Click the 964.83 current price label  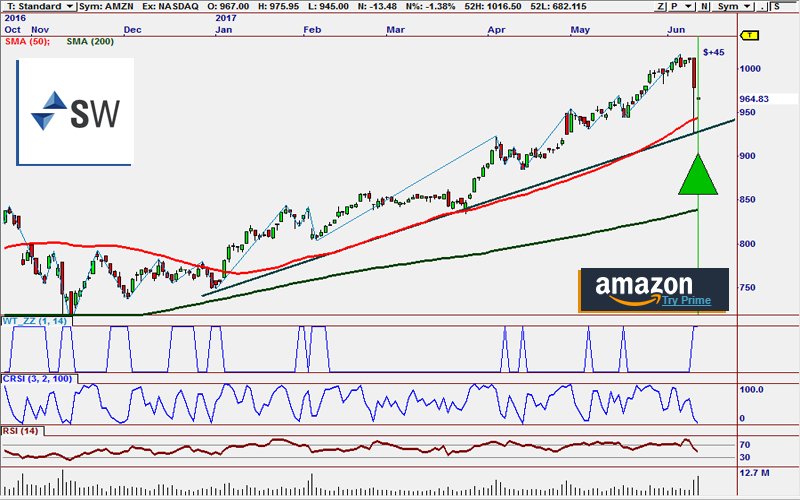pyautogui.click(x=754, y=99)
